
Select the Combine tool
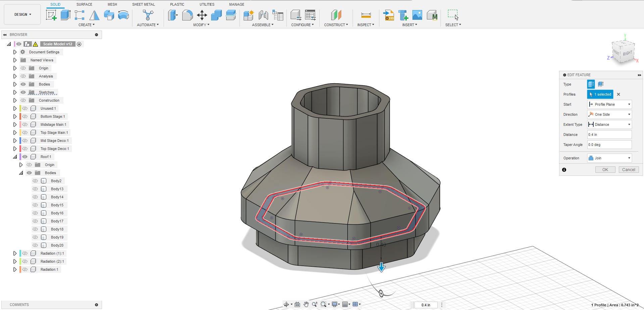click(216, 15)
